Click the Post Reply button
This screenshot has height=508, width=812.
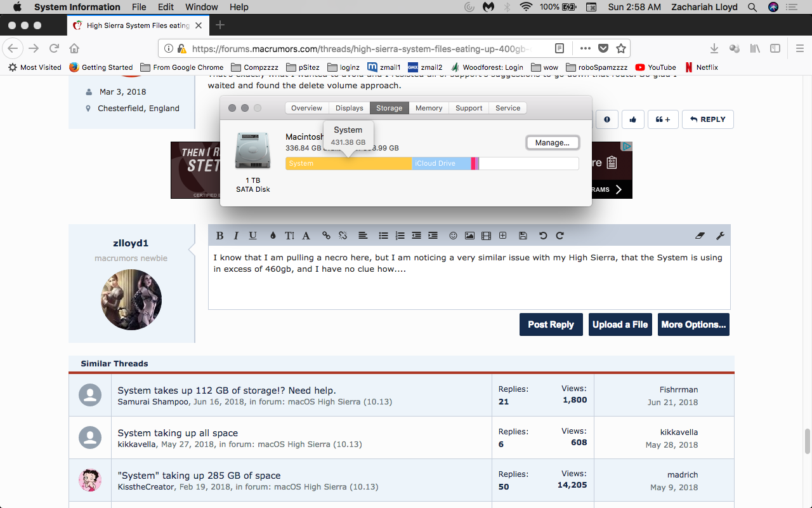click(551, 324)
